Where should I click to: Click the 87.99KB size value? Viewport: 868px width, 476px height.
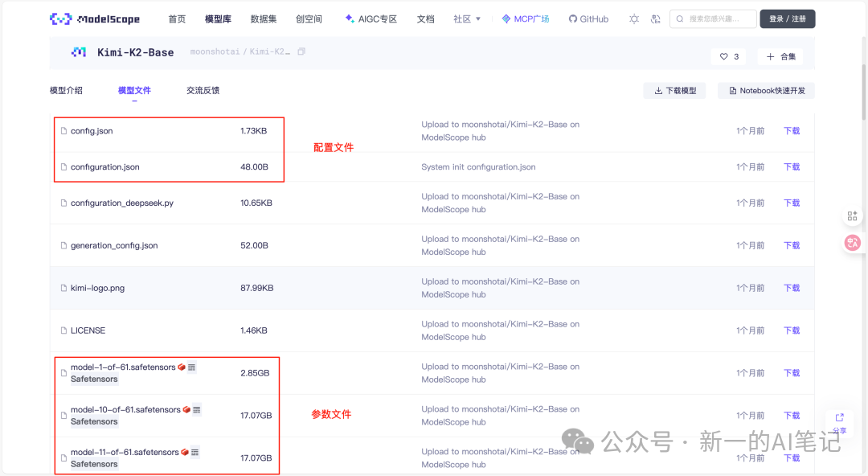pos(257,288)
